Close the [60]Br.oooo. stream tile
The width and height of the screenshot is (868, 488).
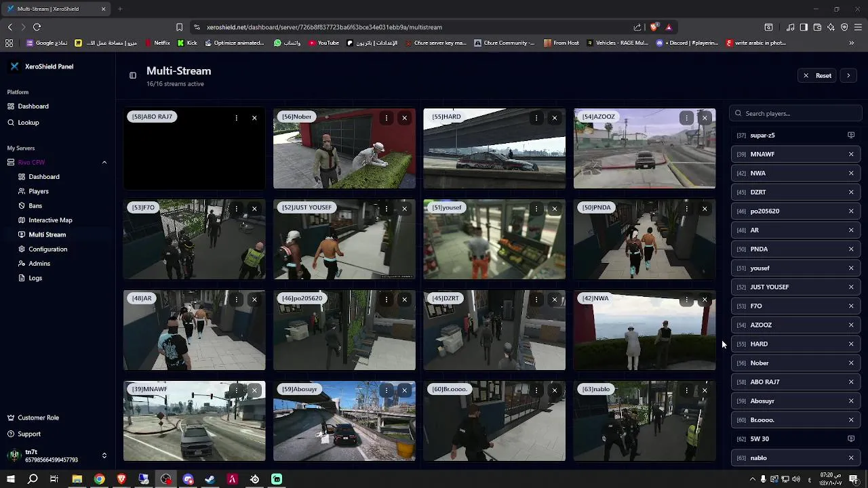tap(554, 390)
